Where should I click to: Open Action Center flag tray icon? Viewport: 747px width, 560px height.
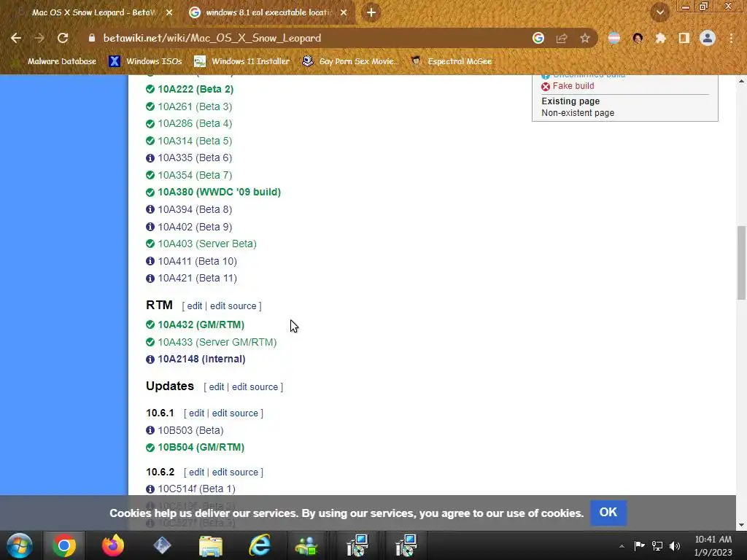[639, 545]
